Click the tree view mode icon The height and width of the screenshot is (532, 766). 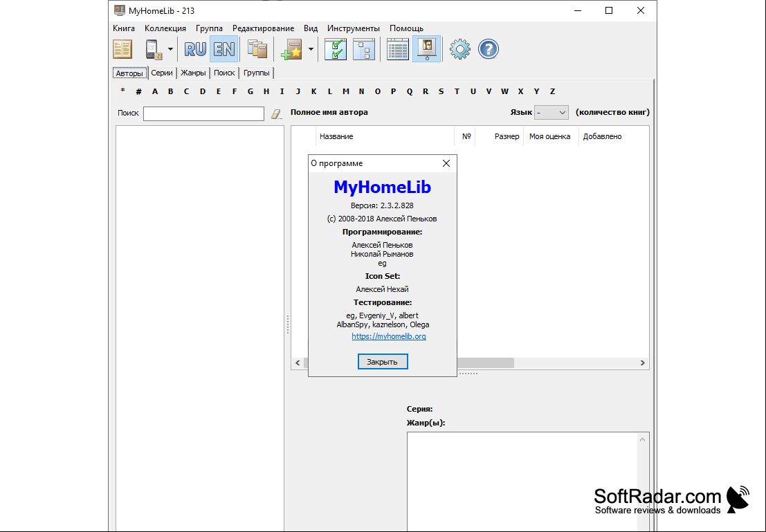click(364, 49)
